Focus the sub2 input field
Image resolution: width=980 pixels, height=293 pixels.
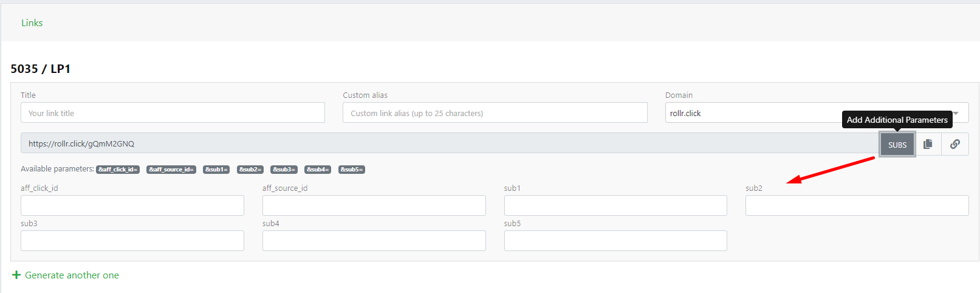click(x=857, y=205)
